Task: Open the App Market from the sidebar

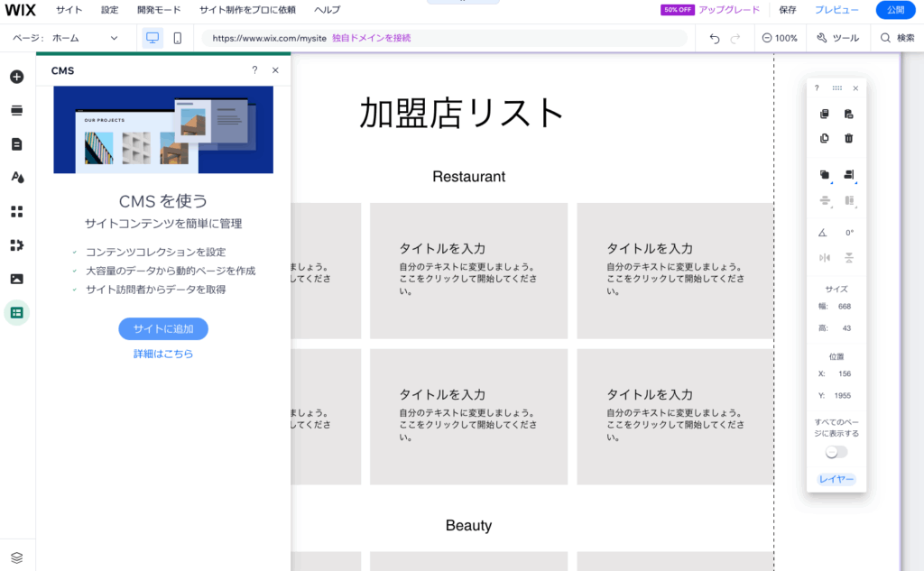Action: click(16, 210)
